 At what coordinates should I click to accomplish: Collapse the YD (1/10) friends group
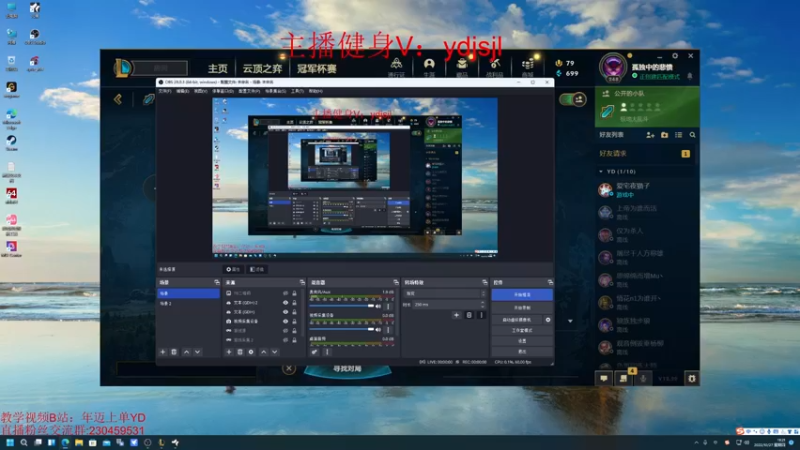(601, 172)
